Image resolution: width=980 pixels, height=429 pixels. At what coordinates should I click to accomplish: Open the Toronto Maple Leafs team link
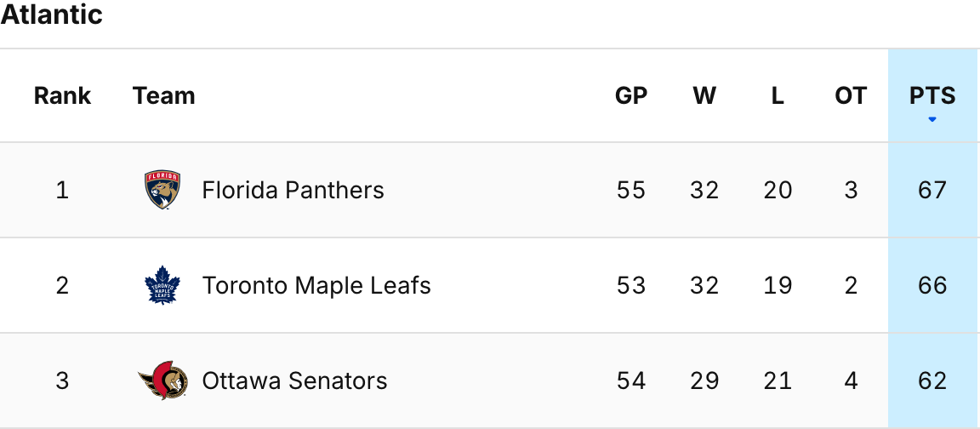(x=316, y=285)
